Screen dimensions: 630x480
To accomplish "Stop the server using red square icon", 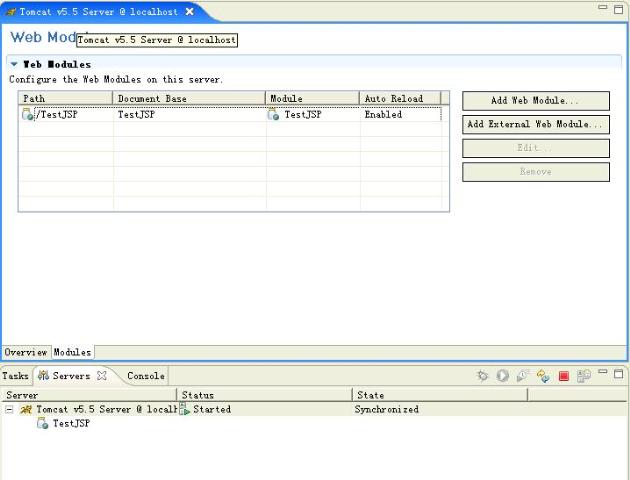I will pos(564,376).
